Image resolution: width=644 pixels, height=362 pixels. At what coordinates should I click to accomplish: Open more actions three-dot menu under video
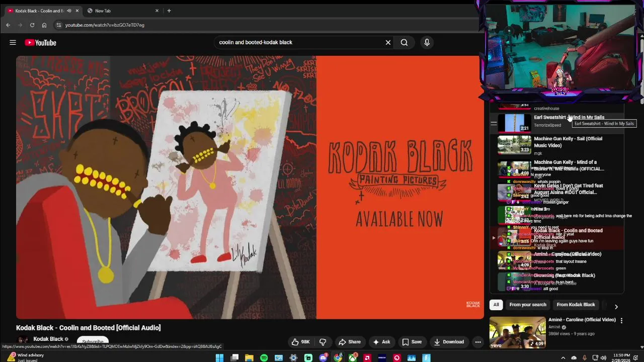click(478, 342)
